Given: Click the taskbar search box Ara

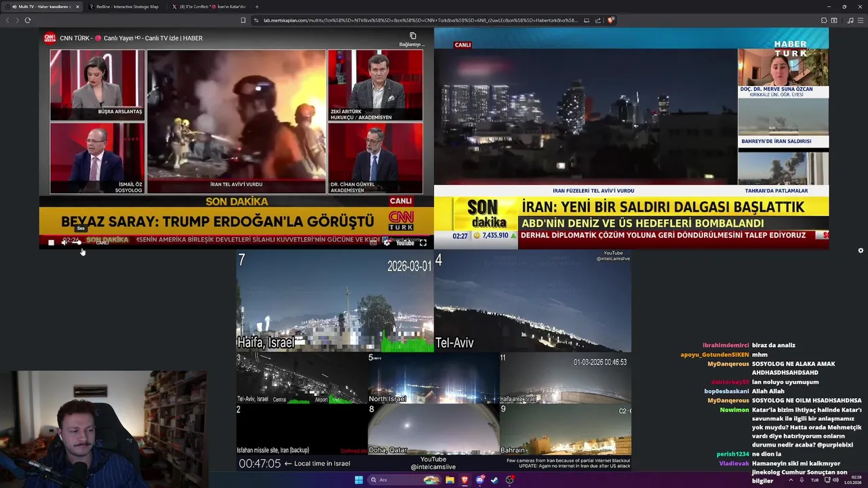Looking at the screenshot, I should pyautogui.click(x=404, y=480).
